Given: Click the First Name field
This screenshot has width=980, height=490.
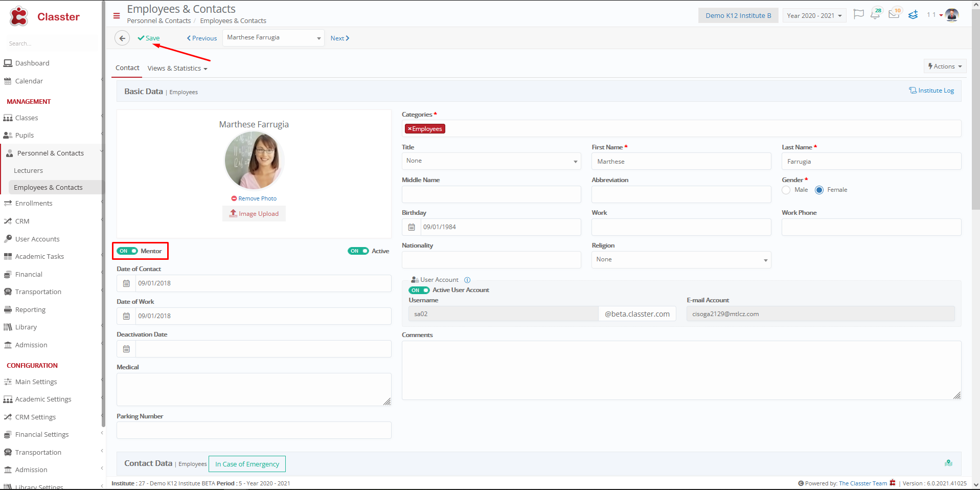Looking at the screenshot, I should pyautogui.click(x=681, y=162).
